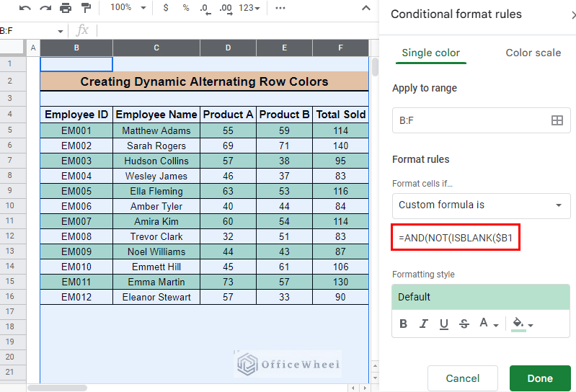This screenshot has height=392, width=576.
Task: Increase decimal places icon
Action: coord(226,9)
